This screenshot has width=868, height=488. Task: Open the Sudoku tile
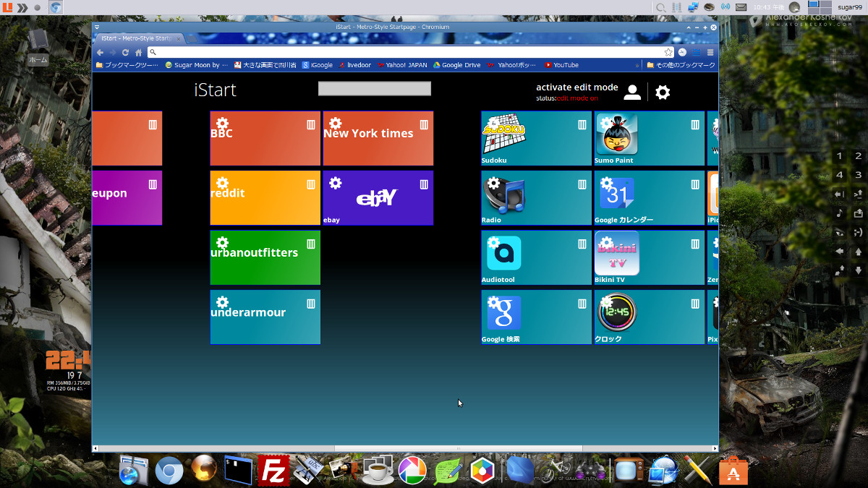(x=536, y=138)
